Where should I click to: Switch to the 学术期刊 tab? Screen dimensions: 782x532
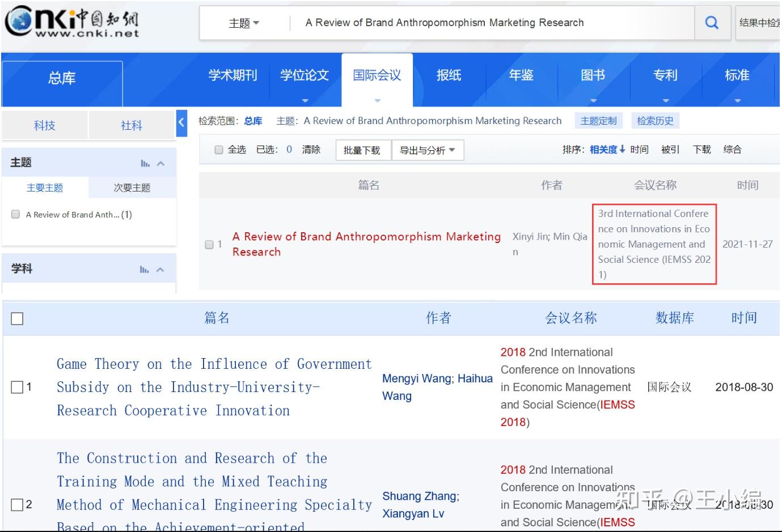232,74
